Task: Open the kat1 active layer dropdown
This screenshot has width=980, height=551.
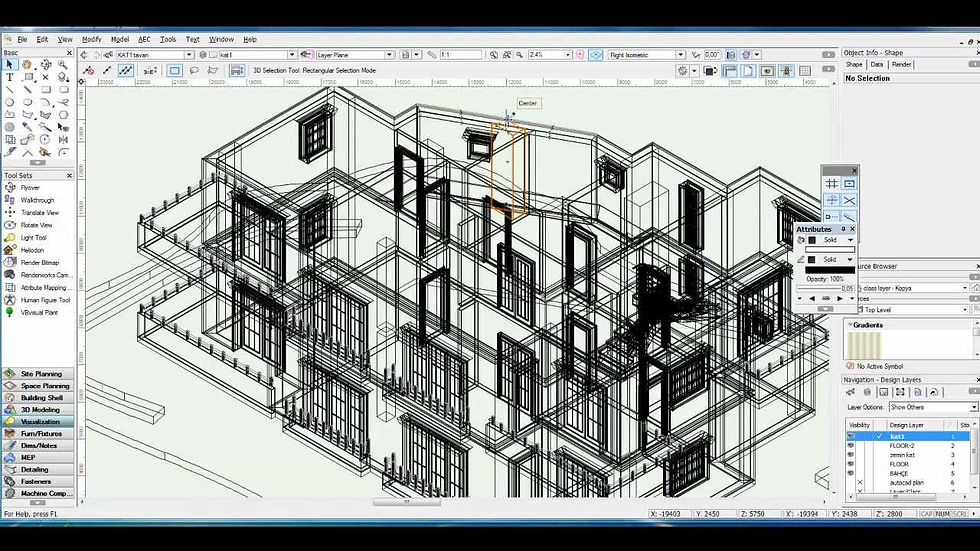Action: pyautogui.click(x=291, y=55)
